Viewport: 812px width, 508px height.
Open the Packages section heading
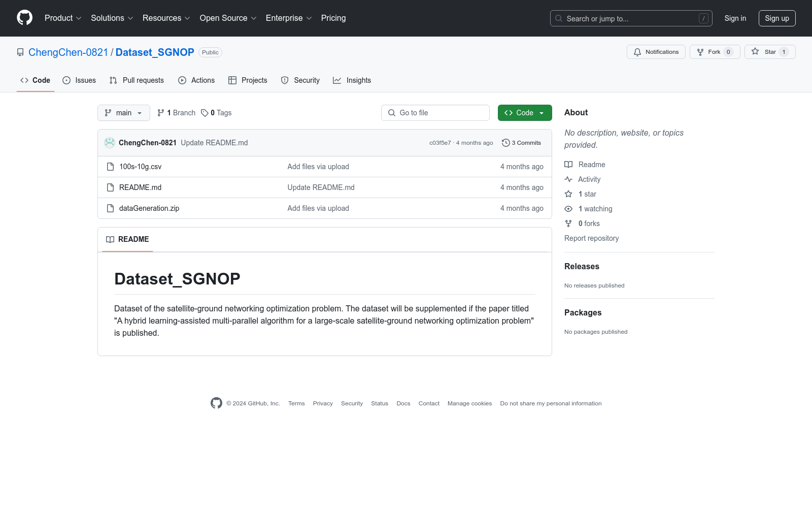coord(583,312)
